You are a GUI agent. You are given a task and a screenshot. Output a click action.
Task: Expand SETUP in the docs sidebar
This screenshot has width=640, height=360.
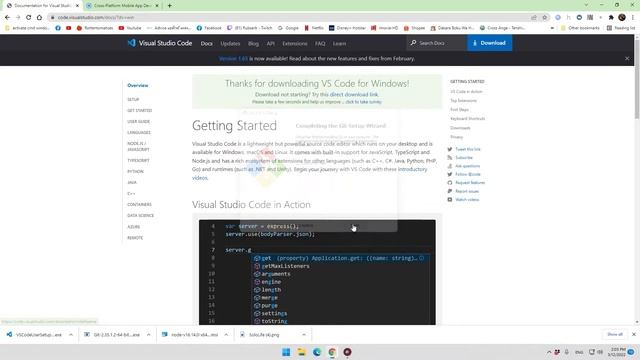(x=133, y=99)
